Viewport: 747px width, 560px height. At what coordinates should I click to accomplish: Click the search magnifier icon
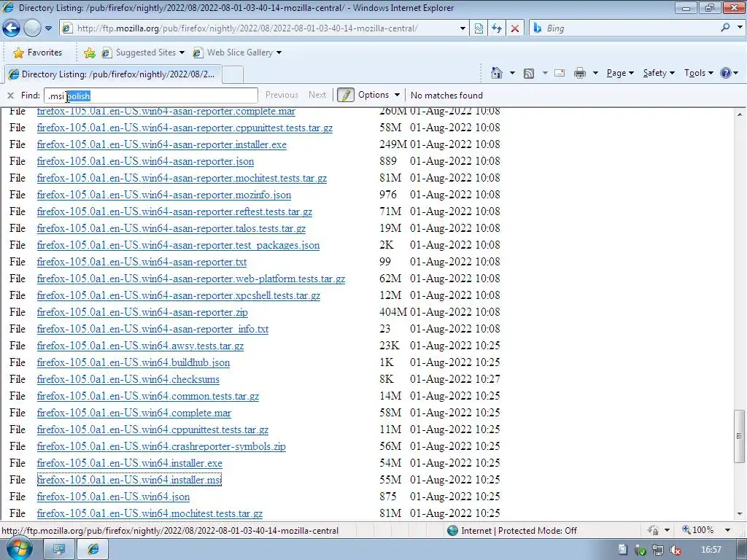pos(725,28)
